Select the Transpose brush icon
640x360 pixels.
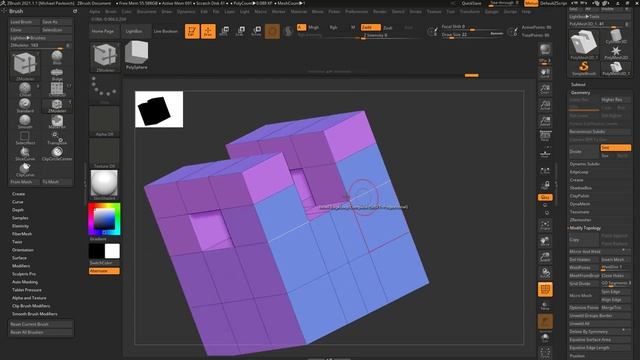pos(57,137)
